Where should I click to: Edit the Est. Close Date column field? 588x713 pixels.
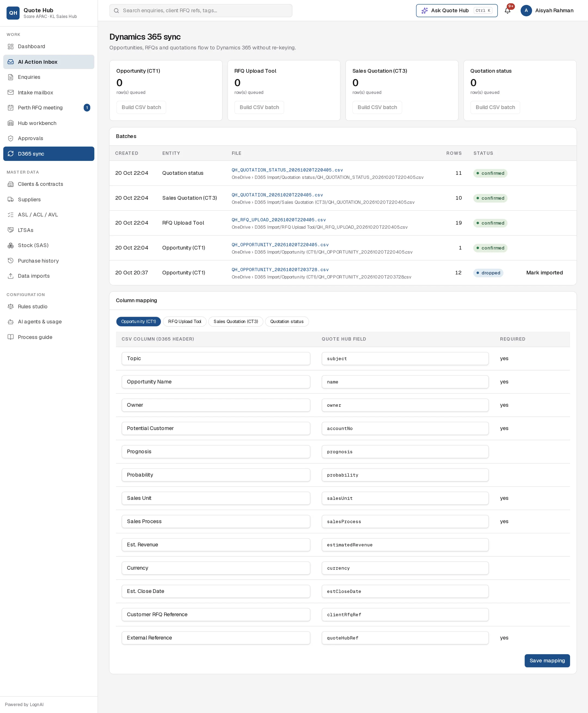pos(216,591)
